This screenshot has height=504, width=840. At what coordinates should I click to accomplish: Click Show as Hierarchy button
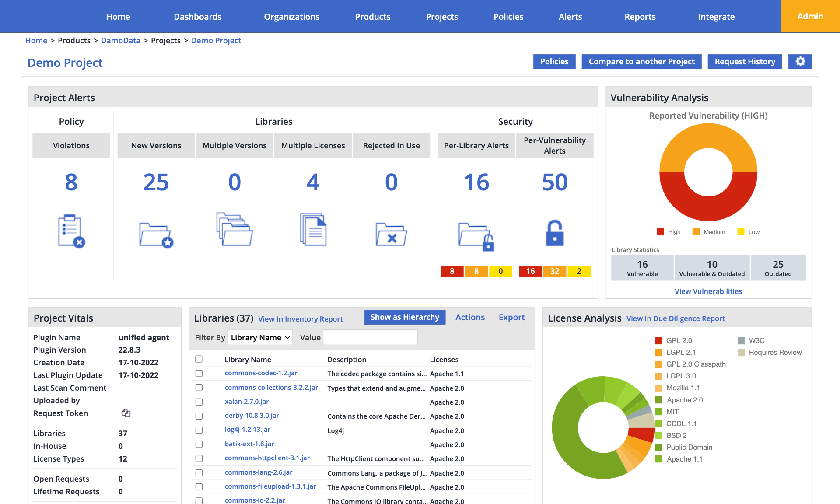tap(405, 317)
